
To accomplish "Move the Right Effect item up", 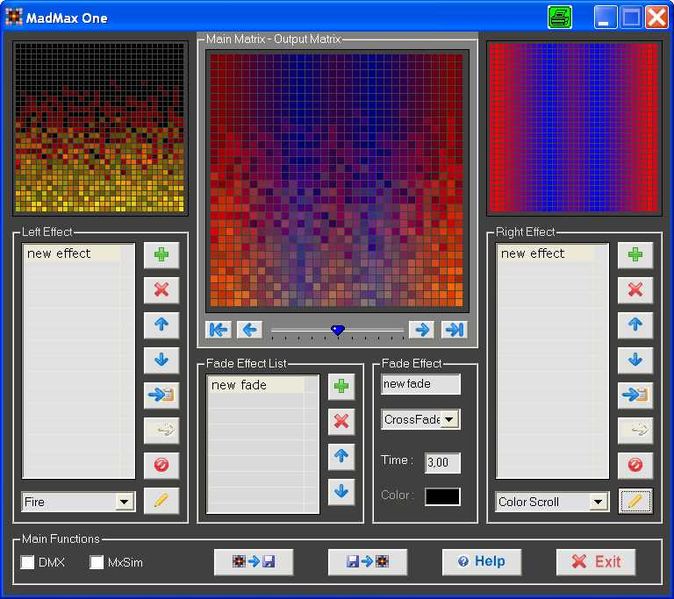I will [x=634, y=325].
